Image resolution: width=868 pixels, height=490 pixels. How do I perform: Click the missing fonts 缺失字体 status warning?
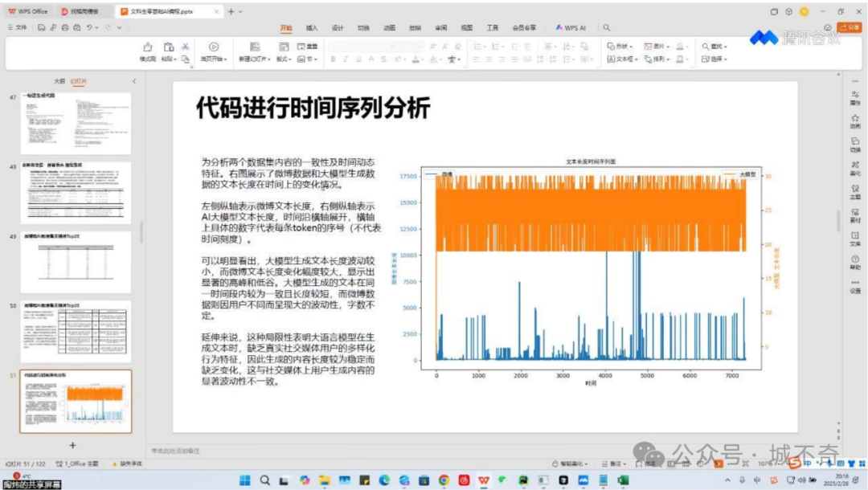point(128,463)
